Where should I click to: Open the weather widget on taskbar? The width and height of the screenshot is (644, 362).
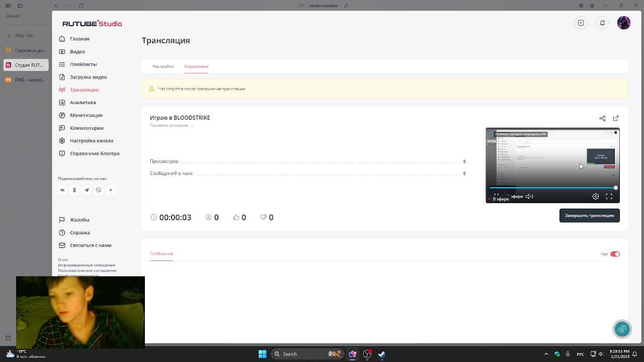coord(24,354)
